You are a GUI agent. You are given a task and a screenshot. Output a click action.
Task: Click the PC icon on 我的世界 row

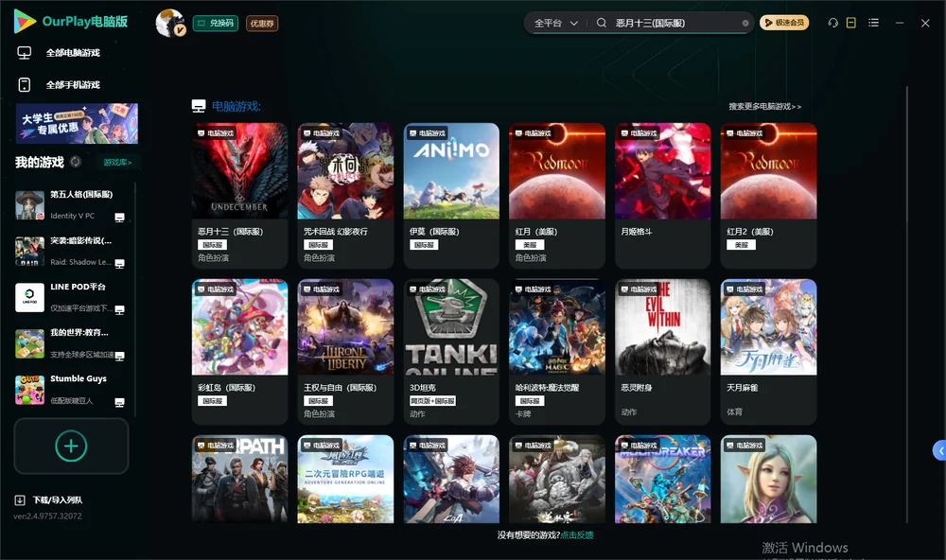tap(119, 356)
